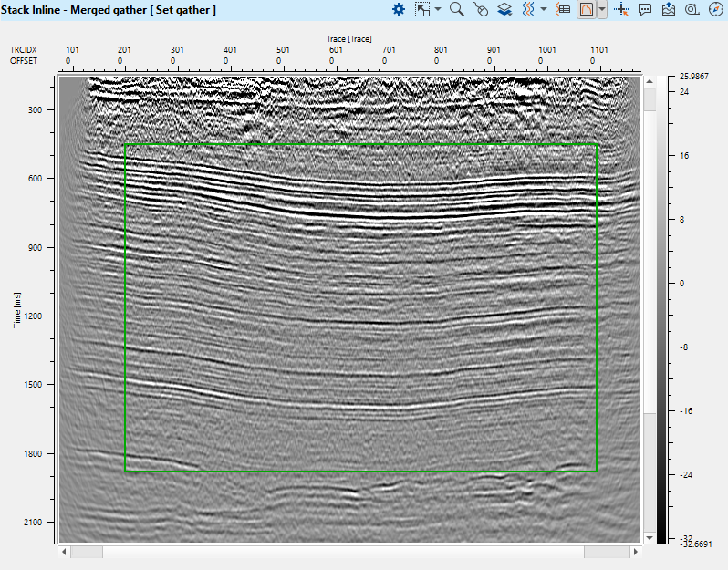Toggle the highlighted horizon display button
Viewport: 728px width, 570px height.
coord(587,9)
